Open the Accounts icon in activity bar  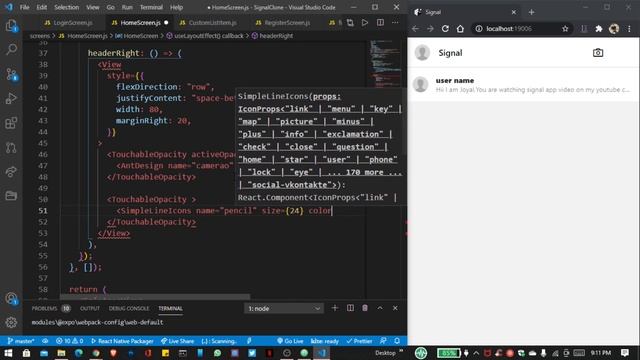11,299
